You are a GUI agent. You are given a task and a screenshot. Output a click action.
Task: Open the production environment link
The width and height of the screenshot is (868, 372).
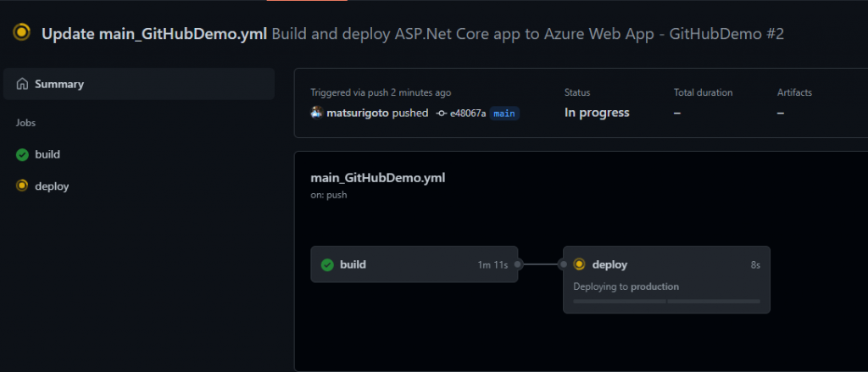click(x=655, y=286)
